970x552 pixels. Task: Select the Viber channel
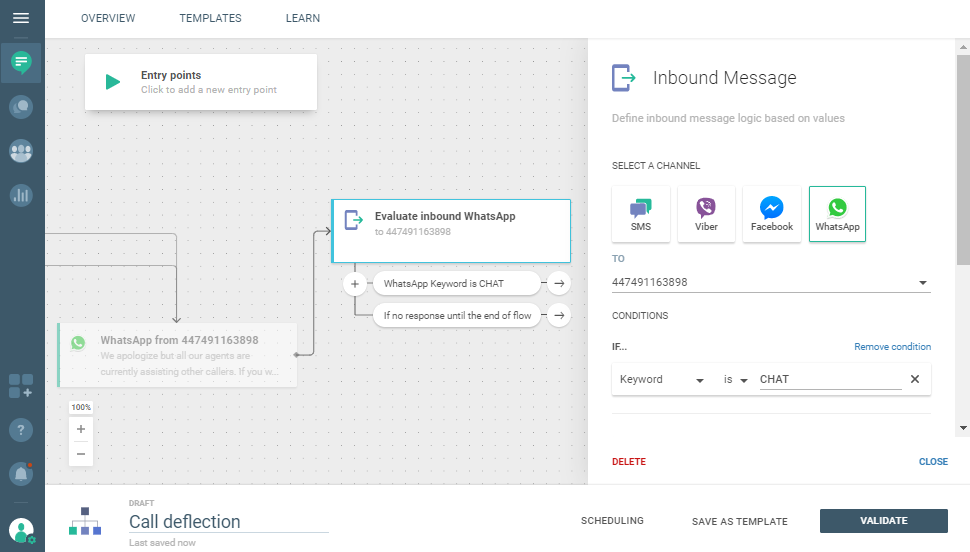[x=706, y=214]
